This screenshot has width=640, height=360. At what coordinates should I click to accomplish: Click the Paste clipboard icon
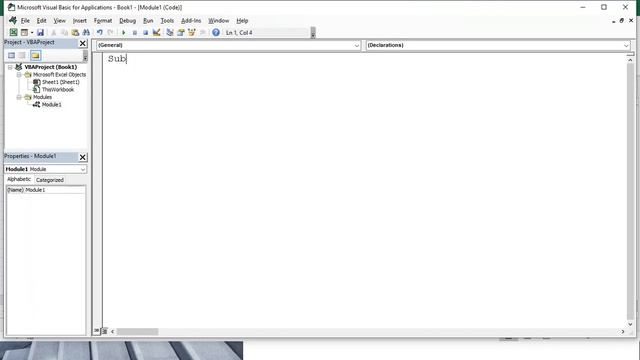point(75,32)
